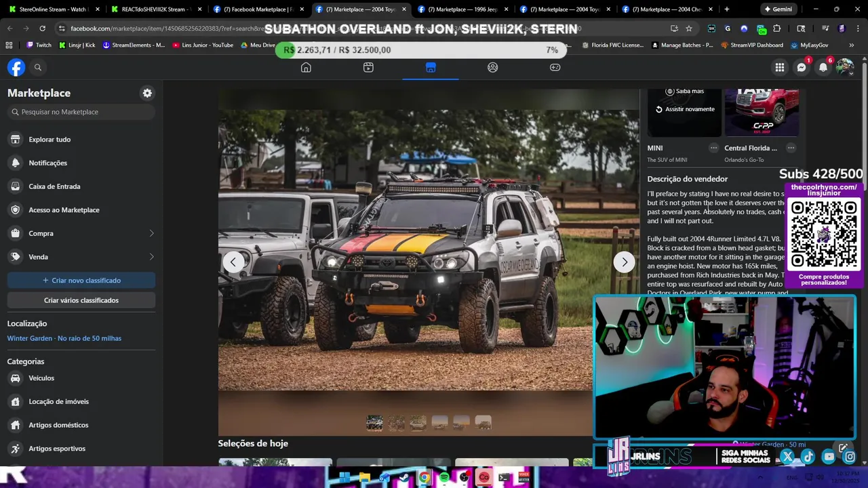Open Acesso ao Marketplace item
This screenshot has height=488, width=868.
tap(81, 209)
